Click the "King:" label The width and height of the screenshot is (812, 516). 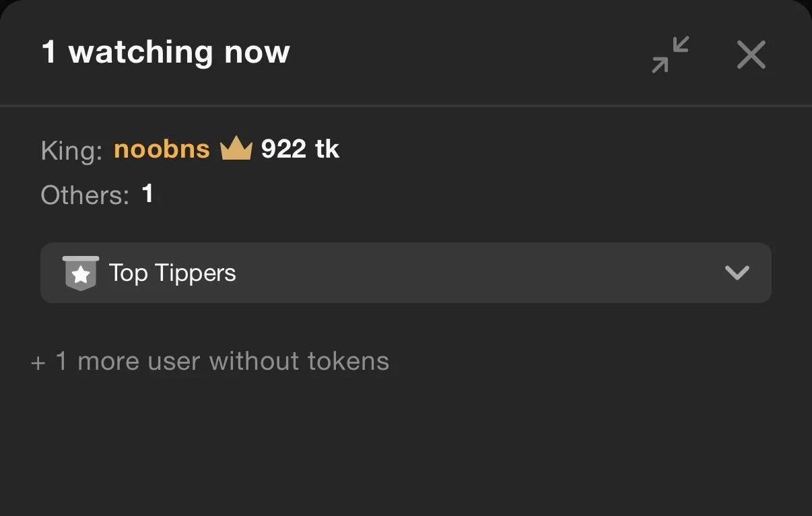click(71, 150)
